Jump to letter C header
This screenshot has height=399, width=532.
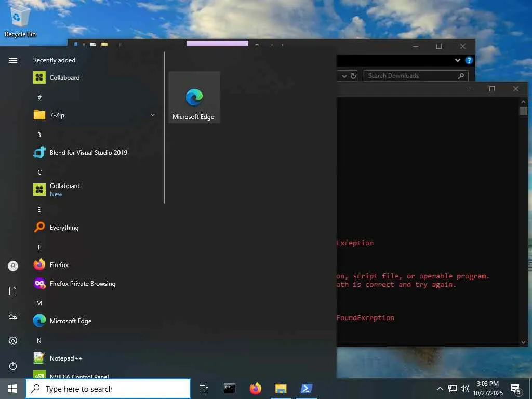coord(39,172)
